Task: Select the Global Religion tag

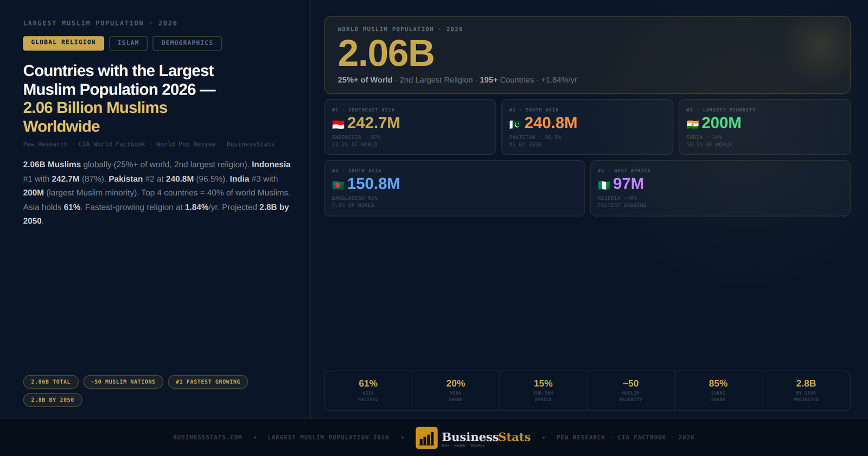Action: (63, 43)
